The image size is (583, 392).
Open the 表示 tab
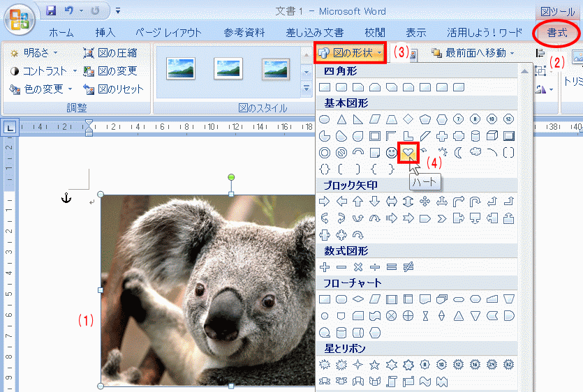[415, 33]
